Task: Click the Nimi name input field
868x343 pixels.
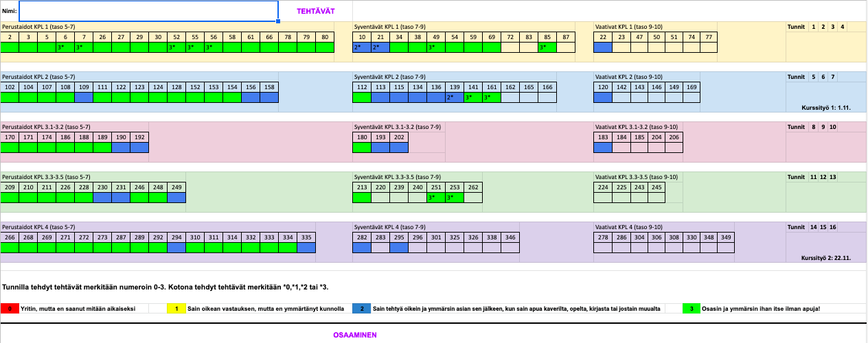Action: pos(148,11)
